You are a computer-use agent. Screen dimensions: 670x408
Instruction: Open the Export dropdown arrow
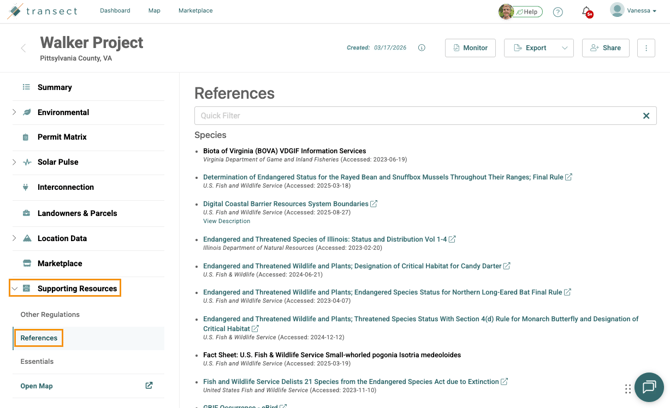tap(565, 48)
